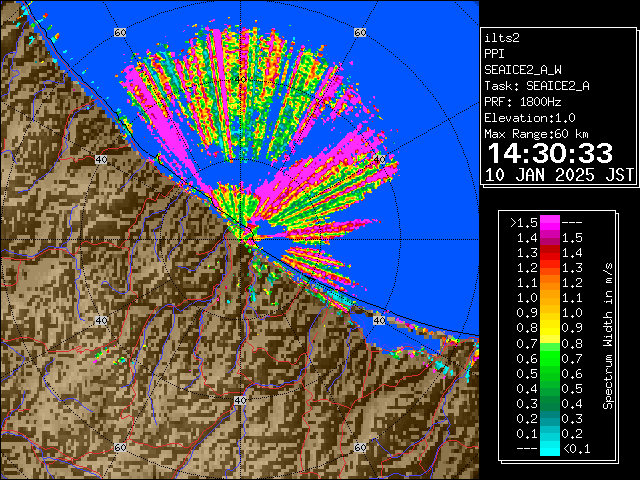Click the 'Spectrum Width in m/s' legend title

(x=608, y=336)
